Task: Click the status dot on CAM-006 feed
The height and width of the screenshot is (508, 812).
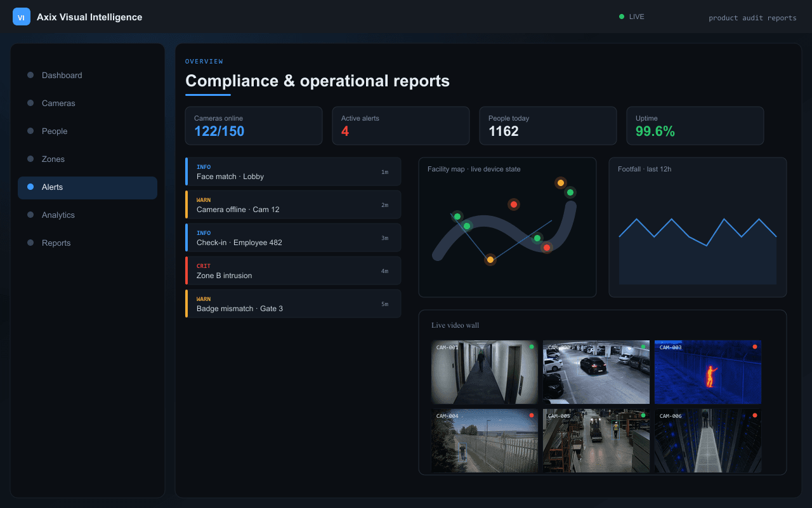Action: click(755, 415)
